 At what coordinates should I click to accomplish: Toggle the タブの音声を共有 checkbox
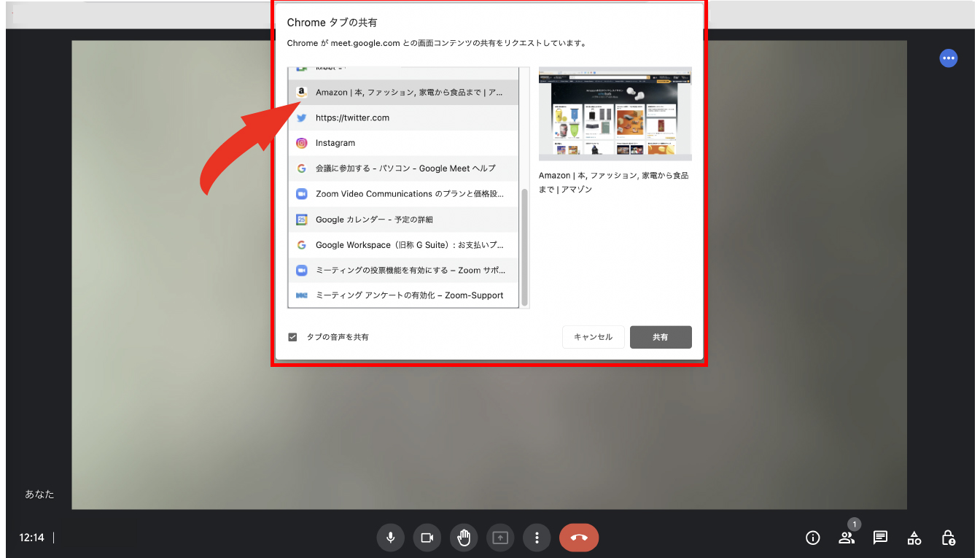click(293, 337)
